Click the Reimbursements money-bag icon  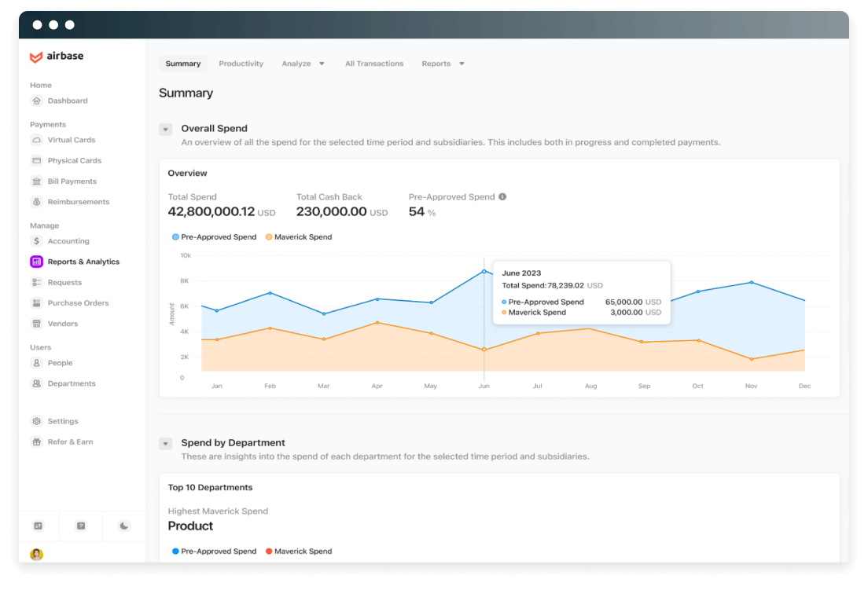coord(36,202)
